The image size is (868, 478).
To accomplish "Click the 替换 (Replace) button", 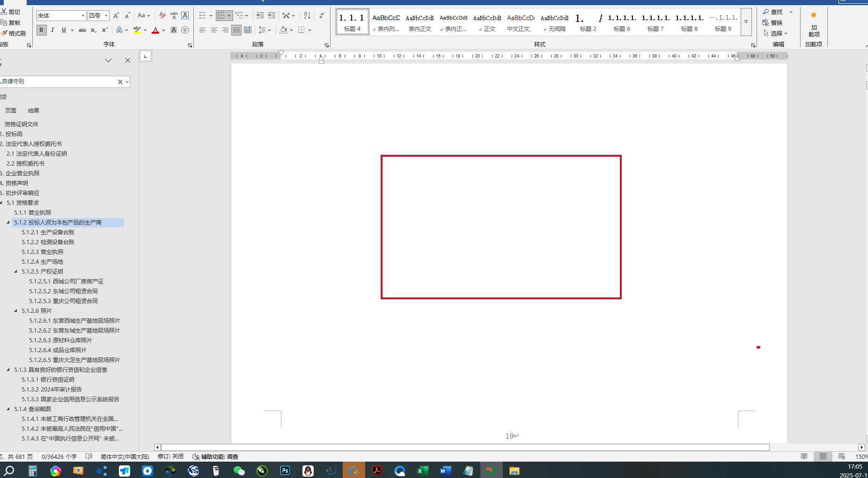I will pyautogui.click(x=772, y=22).
